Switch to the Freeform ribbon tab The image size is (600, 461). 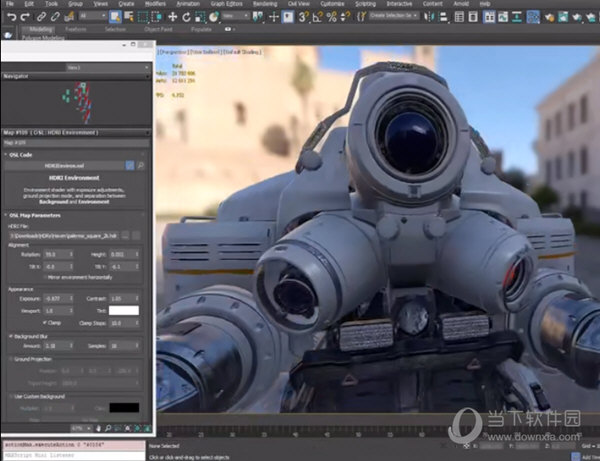[x=75, y=29]
